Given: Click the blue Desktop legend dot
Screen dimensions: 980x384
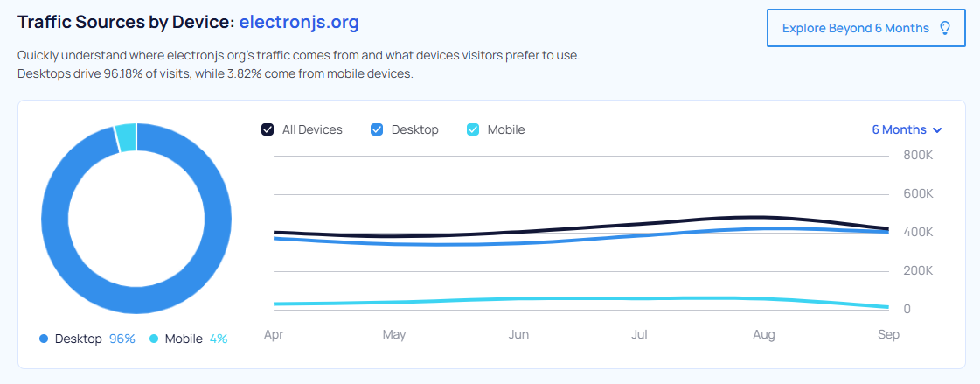Looking at the screenshot, I should coord(44,339).
